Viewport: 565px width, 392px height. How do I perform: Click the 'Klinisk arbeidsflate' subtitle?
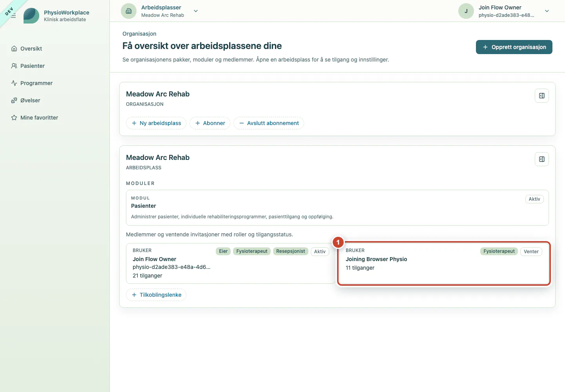65,20
